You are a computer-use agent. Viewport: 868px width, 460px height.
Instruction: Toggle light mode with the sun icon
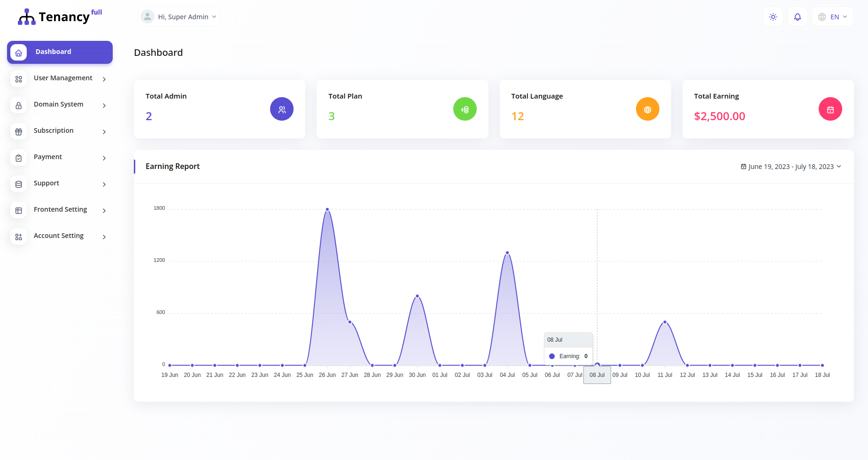773,16
